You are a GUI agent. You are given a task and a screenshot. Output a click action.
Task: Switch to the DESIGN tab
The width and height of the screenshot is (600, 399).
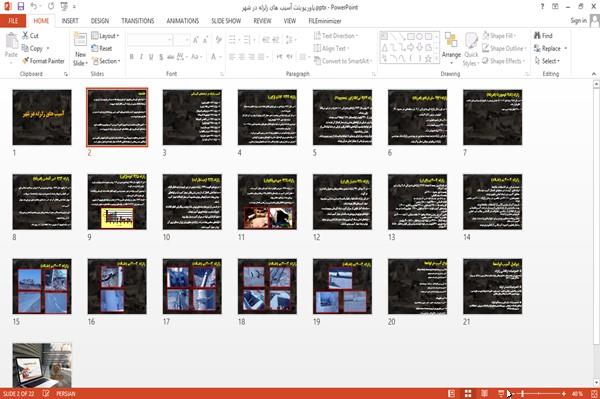point(100,21)
